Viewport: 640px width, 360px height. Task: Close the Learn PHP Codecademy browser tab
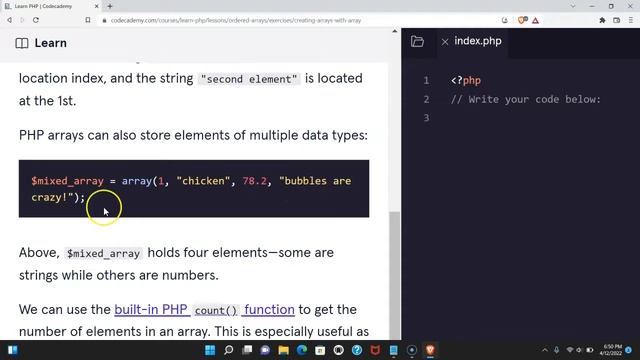97,6
